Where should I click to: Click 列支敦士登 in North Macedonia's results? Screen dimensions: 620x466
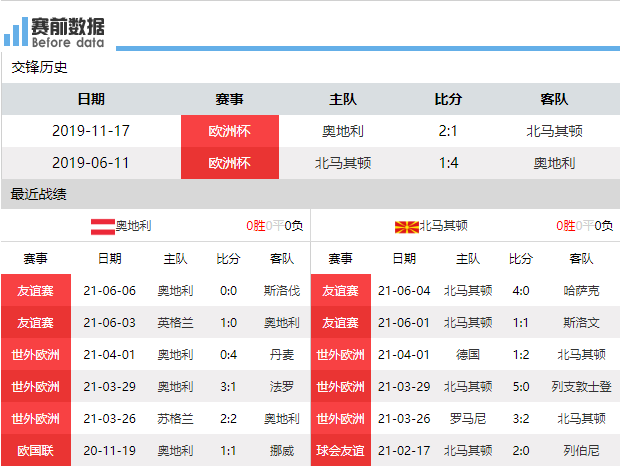[581, 386]
